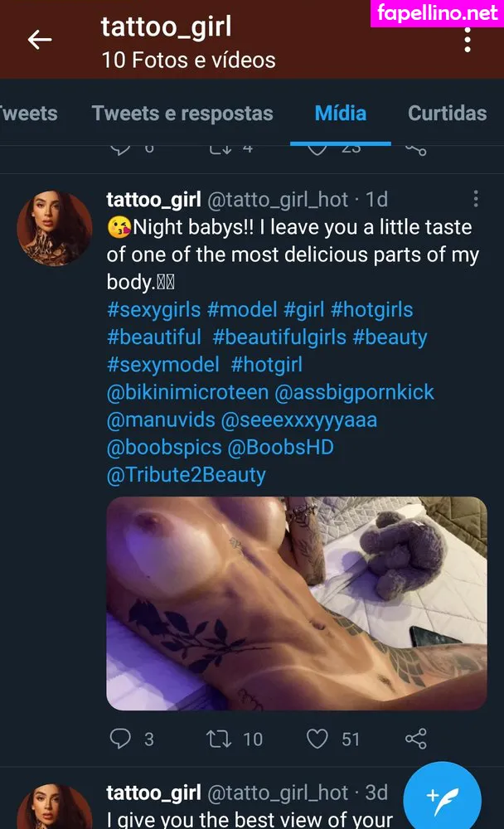The height and width of the screenshot is (829, 504).
Task: Switch to the Tweets tab
Action: [x=28, y=114]
